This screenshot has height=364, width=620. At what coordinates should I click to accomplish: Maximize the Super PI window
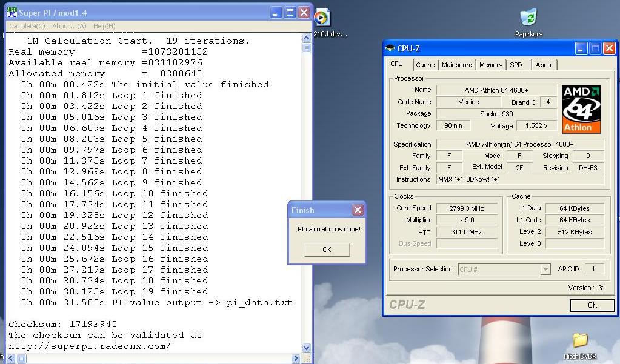[x=290, y=13]
